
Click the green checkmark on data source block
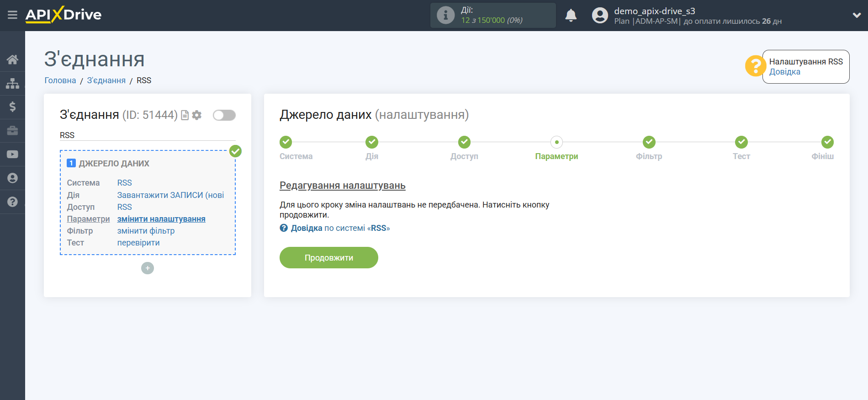click(235, 151)
